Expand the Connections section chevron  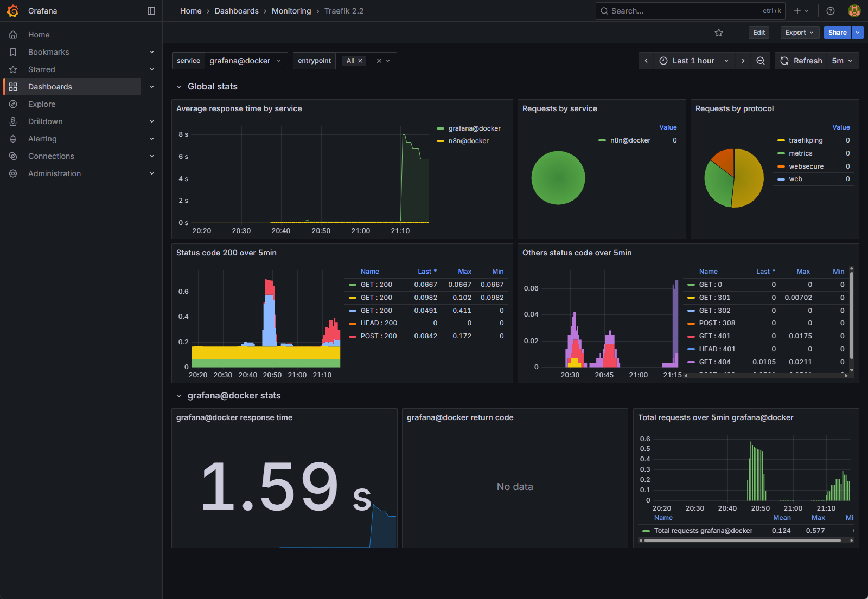click(x=152, y=156)
